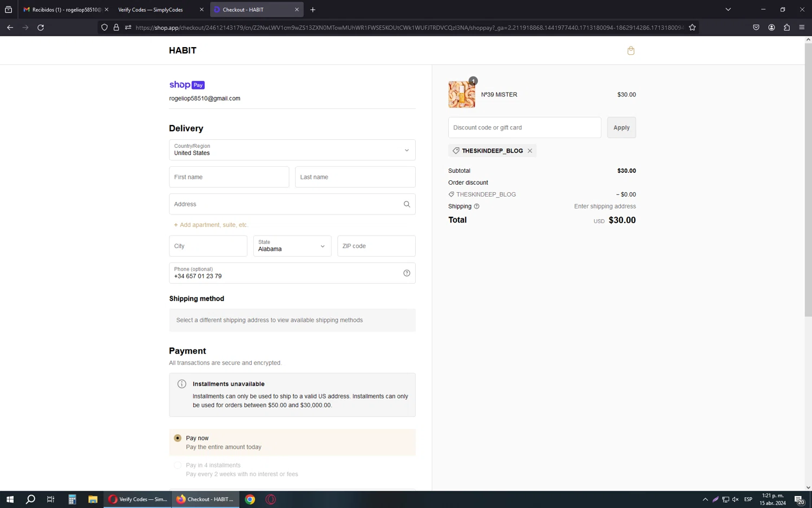This screenshot has width=812, height=508.
Task: Open the Country/Region dropdown
Action: coord(292,150)
